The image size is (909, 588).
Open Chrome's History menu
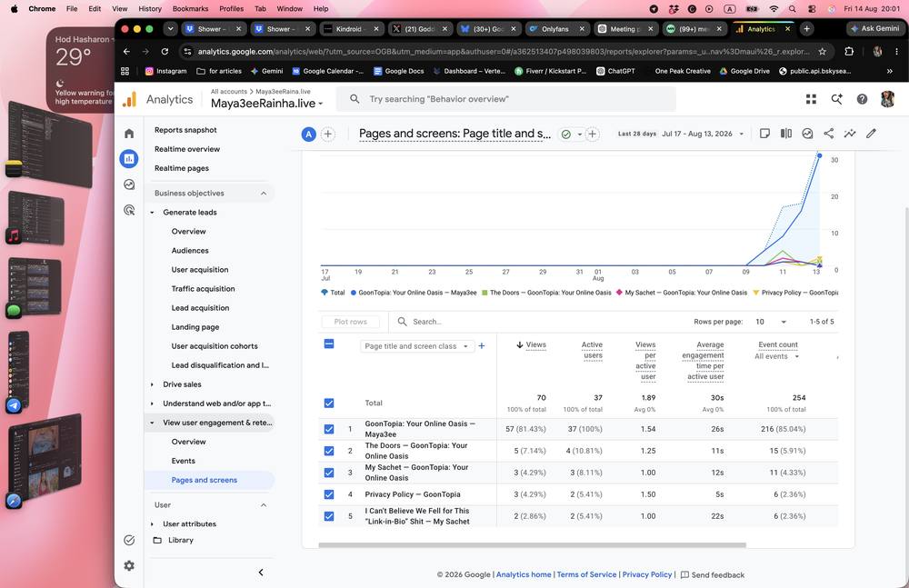(x=150, y=9)
